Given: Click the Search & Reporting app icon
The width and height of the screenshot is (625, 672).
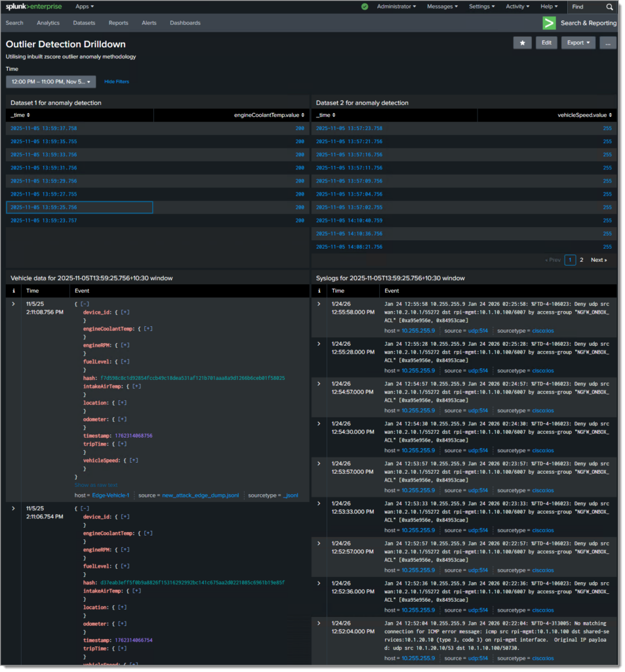Looking at the screenshot, I should [549, 23].
